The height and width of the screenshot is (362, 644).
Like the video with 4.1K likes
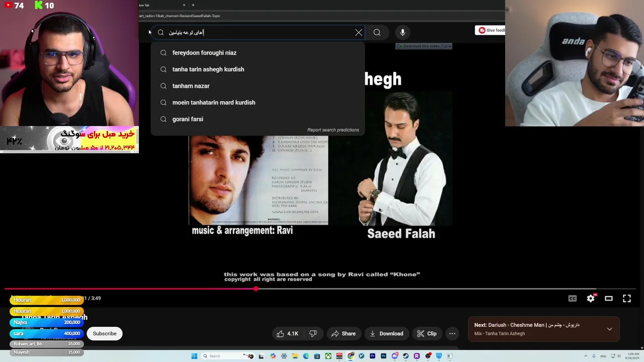pyautogui.click(x=287, y=333)
